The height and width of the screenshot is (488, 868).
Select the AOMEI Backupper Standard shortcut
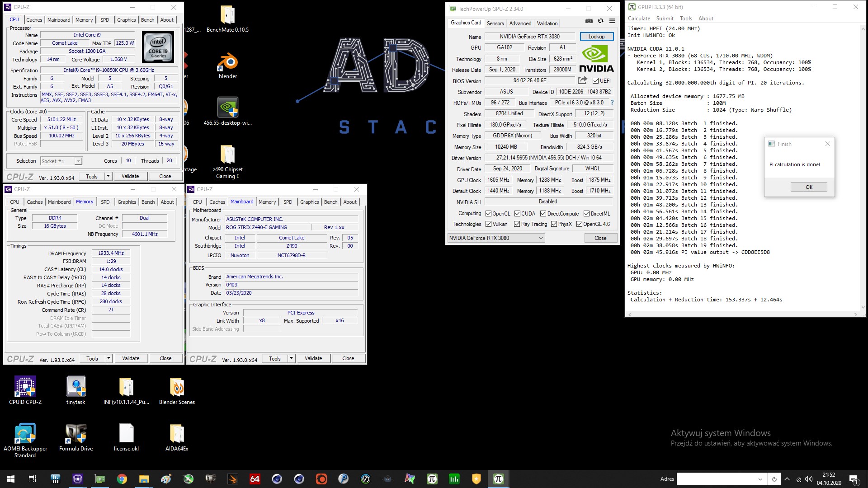pos(25,441)
